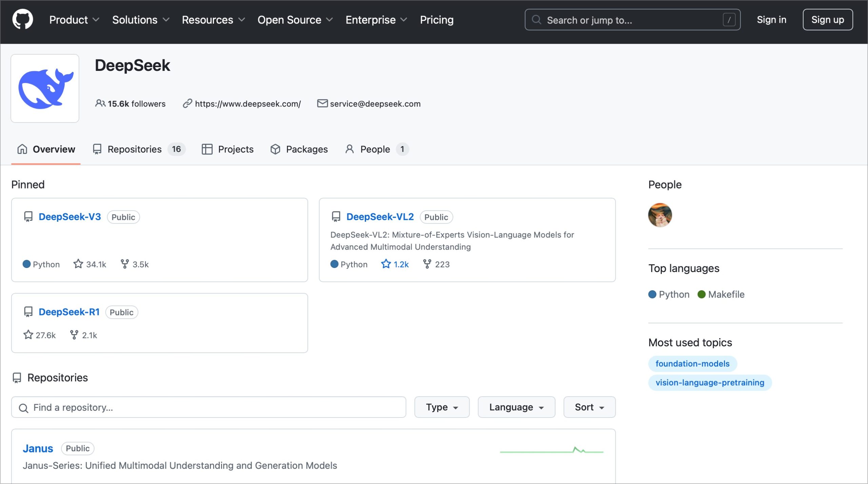Go to GitHub home via Octocat logo
Screen dimensions: 868x484
(23, 19)
